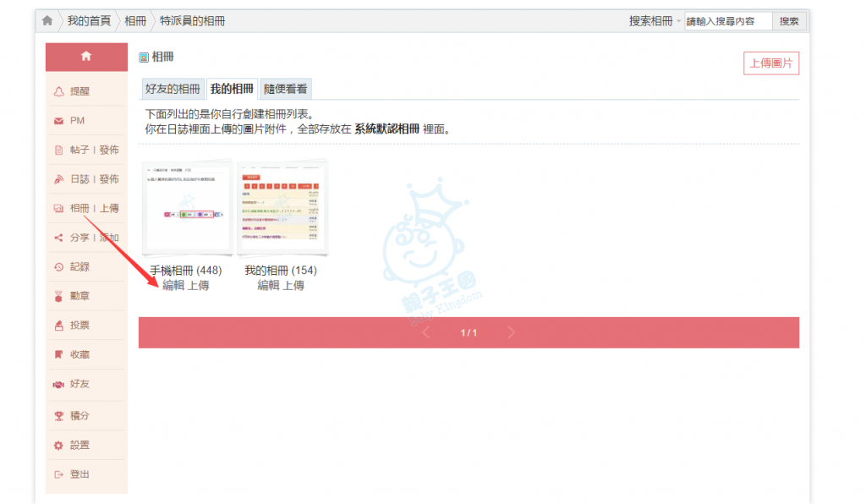Click 編輯 under 手機相冊 album
Viewport: 866px width, 504px height.
173,286
